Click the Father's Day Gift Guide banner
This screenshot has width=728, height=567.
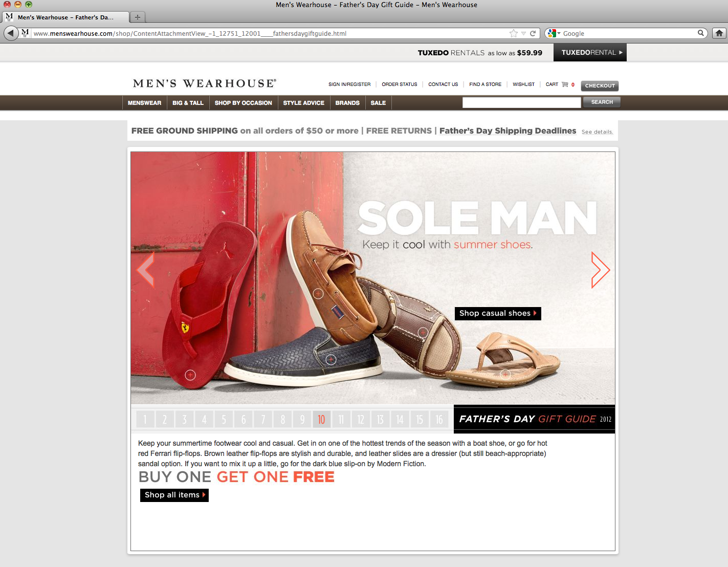(535, 419)
